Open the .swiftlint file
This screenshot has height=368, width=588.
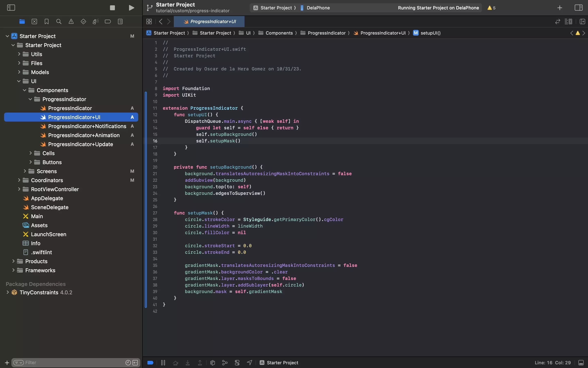[x=41, y=252]
